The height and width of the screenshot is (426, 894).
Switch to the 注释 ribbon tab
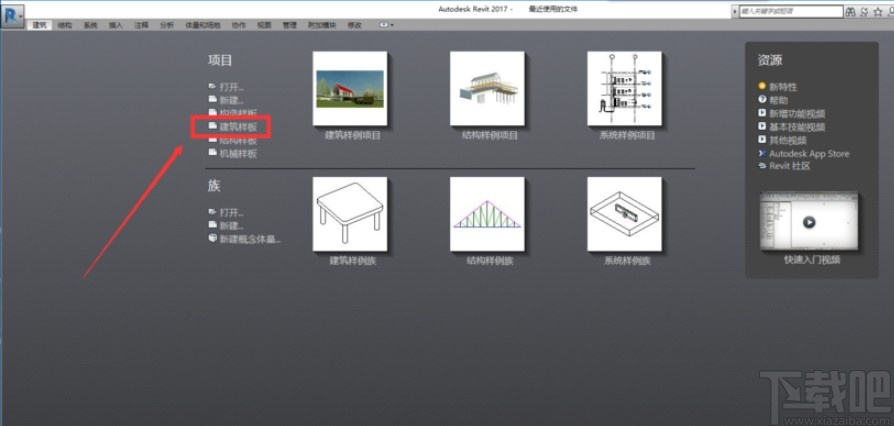click(141, 25)
